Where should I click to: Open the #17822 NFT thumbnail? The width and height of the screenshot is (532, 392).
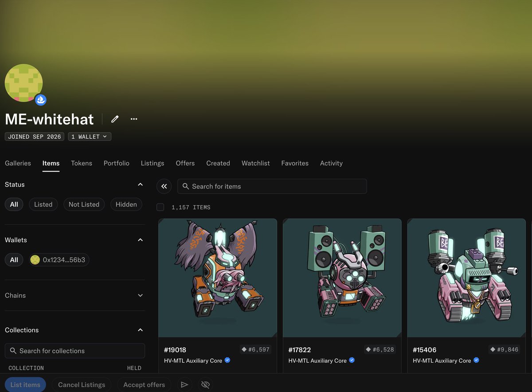pos(342,278)
